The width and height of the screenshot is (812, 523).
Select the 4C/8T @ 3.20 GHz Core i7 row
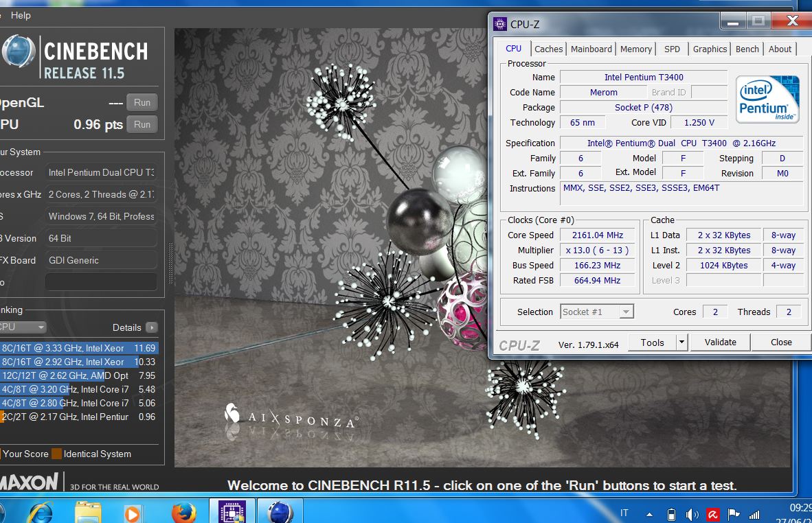point(79,389)
